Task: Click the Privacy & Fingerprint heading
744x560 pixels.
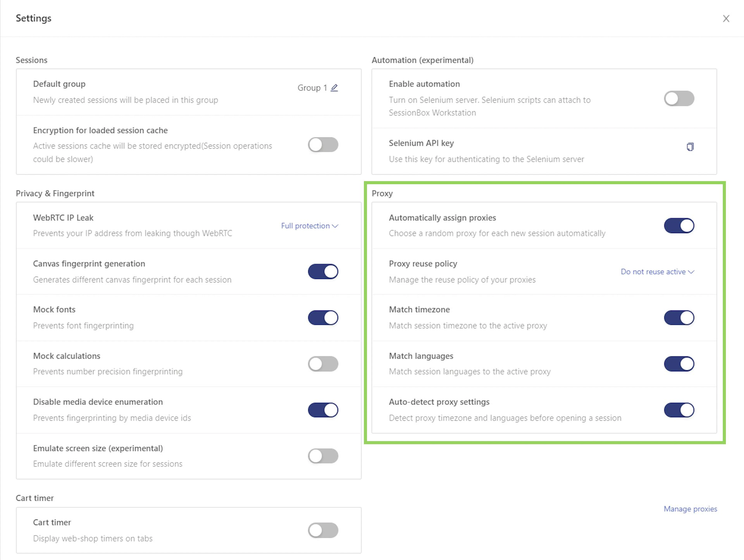Action: tap(55, 193)
